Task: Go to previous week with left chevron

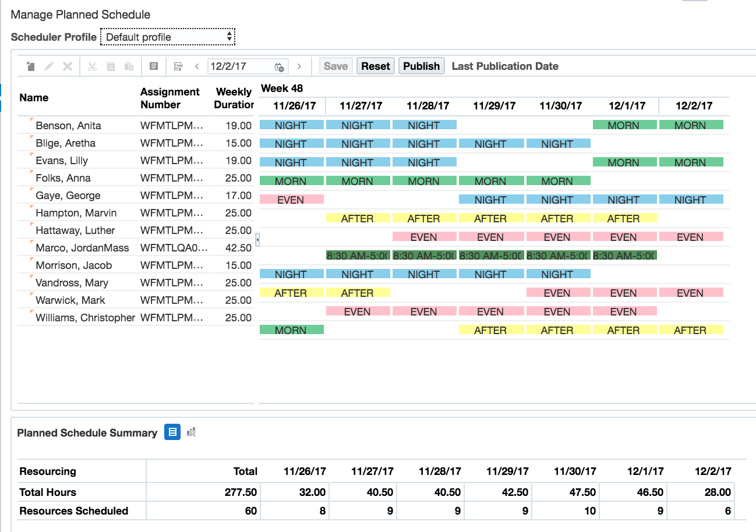Action: click(x=197, y=66)
